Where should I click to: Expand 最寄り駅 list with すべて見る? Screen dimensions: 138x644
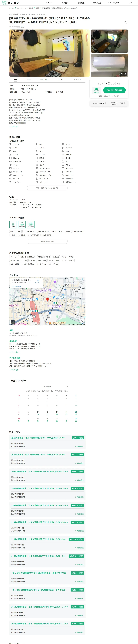[x=14, y=352]
